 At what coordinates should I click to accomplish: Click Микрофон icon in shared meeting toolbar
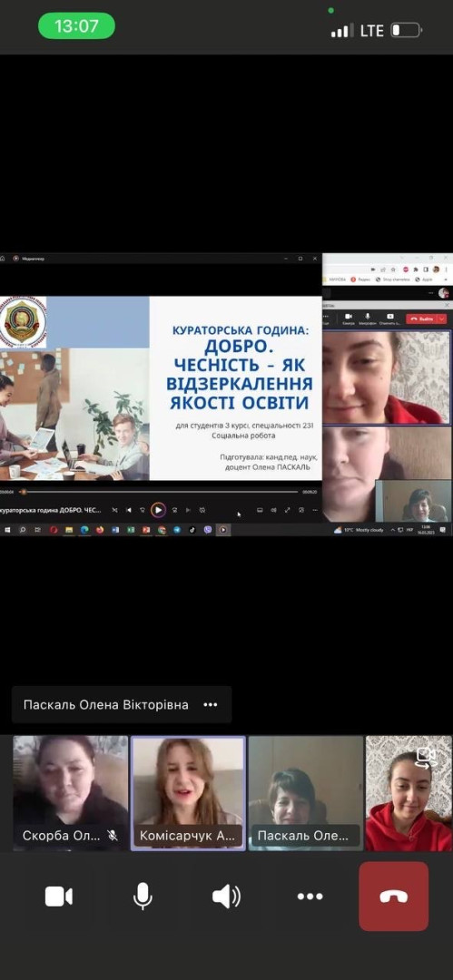coord(368,318)
